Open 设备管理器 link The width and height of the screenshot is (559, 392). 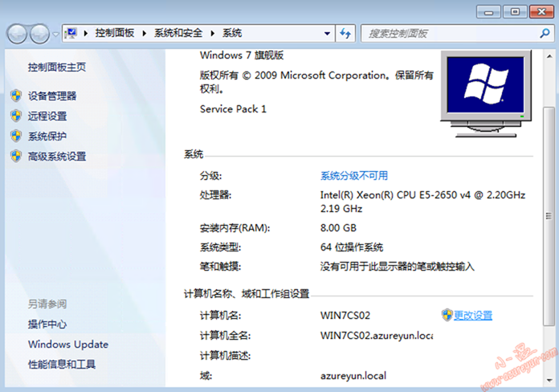coord(52,96)
